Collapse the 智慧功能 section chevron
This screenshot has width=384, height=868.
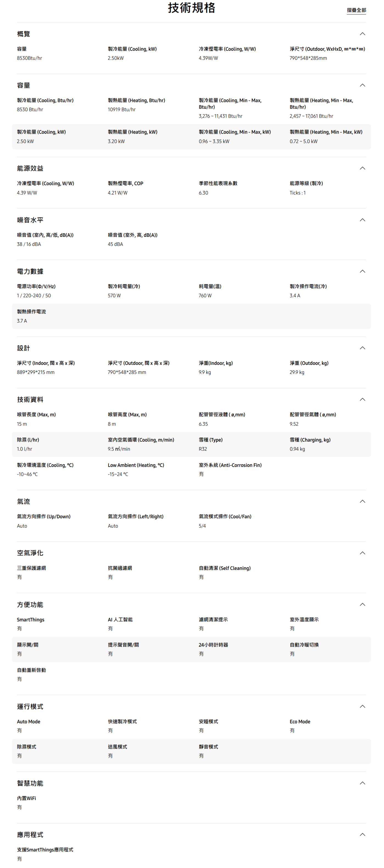[x=362, y=783]
